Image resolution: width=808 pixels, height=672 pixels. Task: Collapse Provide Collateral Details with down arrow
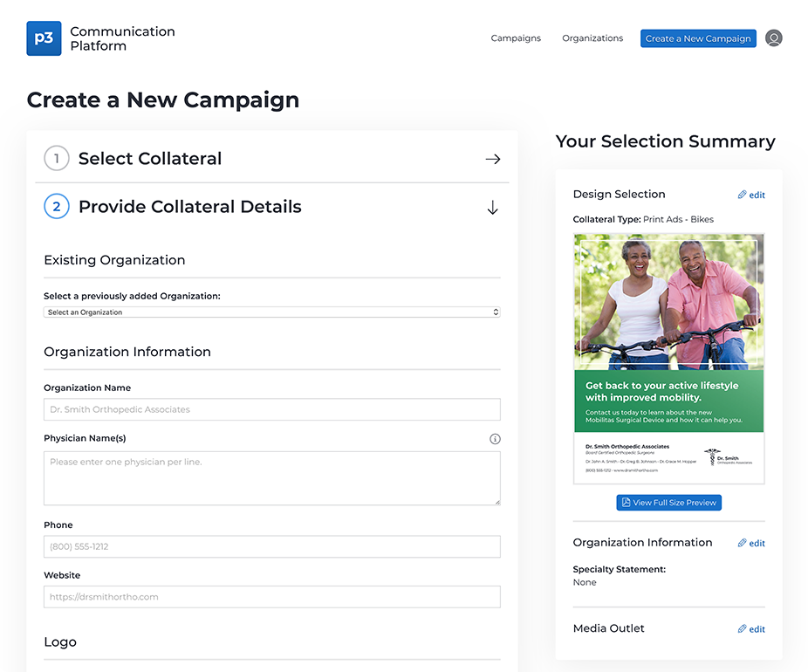[493, 208]
